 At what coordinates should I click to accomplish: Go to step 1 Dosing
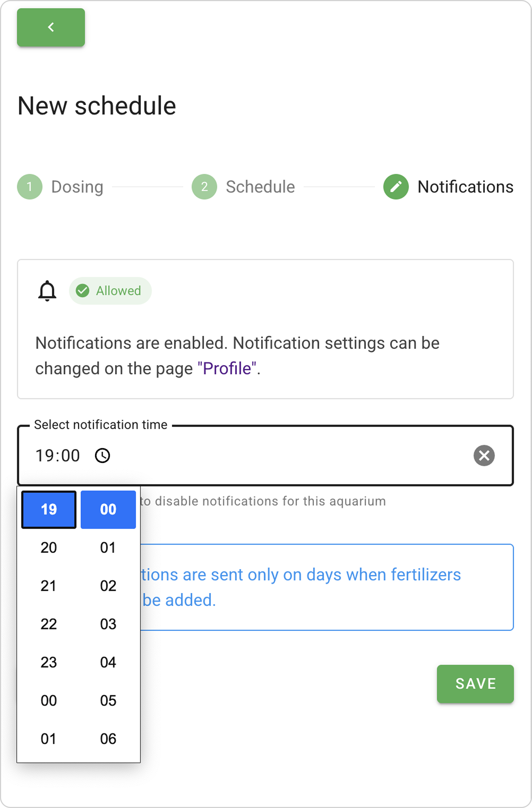click(30, 187)
